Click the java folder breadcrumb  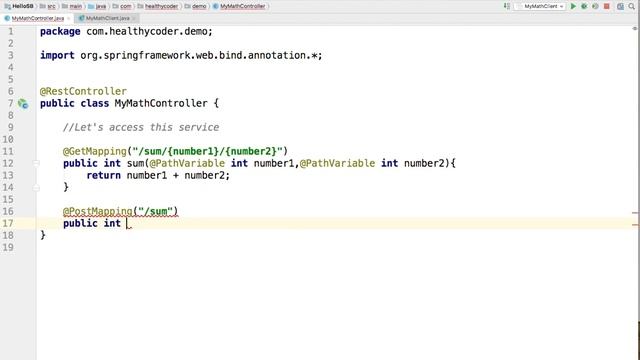coord(97,6)
